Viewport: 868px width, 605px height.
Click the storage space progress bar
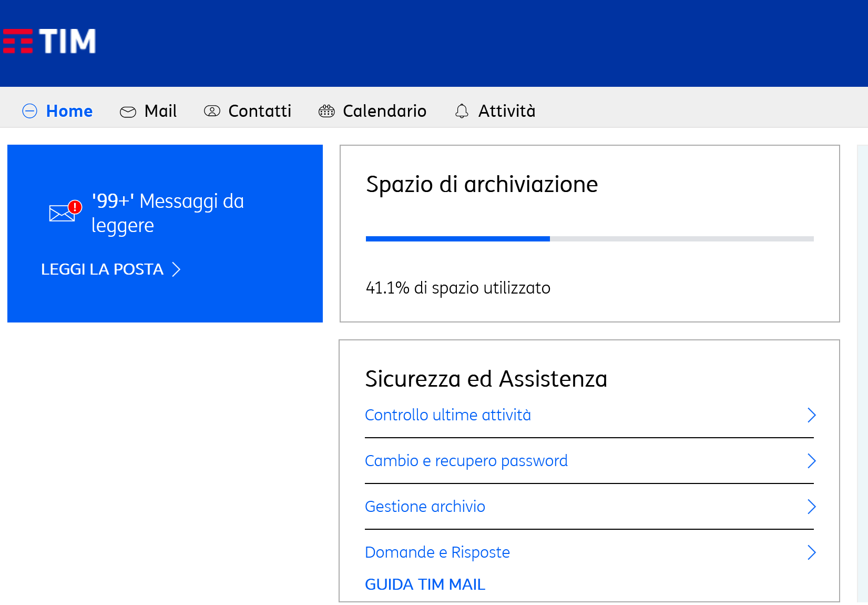click(589, 239)
